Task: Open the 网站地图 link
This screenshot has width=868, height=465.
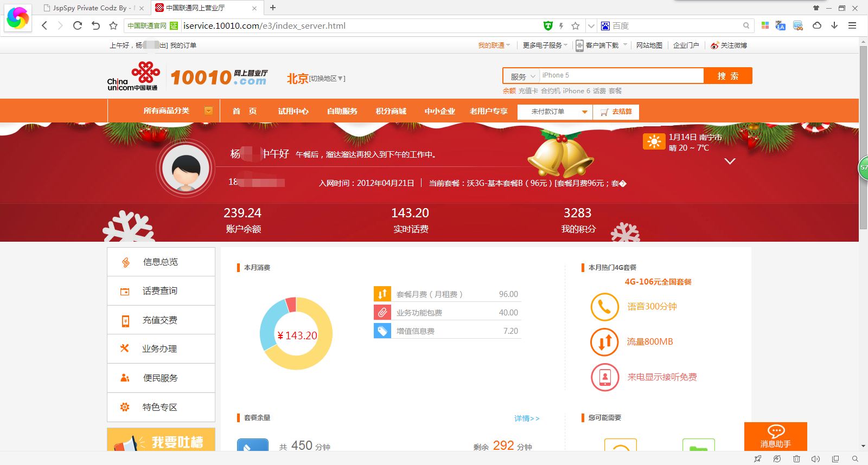Action: point(649,46)
